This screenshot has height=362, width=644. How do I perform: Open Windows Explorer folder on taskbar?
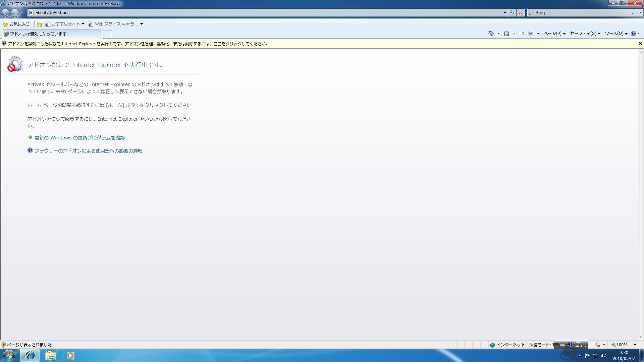50,355
